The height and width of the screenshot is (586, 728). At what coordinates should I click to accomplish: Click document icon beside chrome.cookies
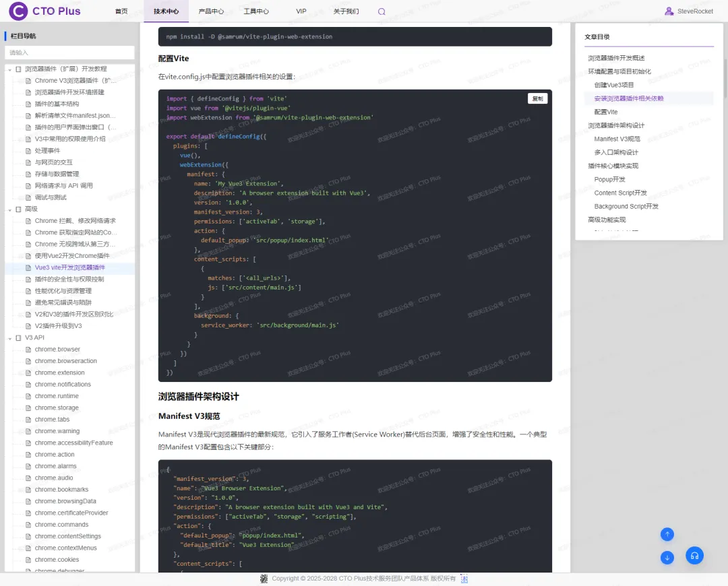click(28, 560)
